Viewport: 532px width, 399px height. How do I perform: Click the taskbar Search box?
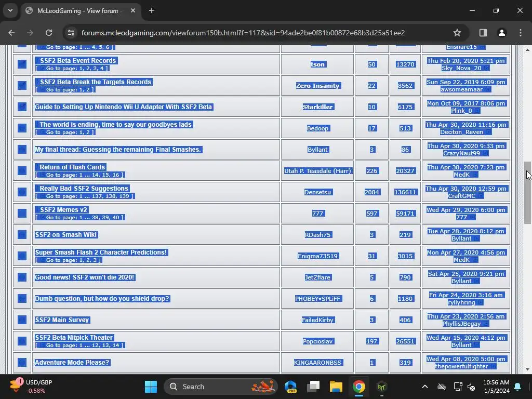click(x=220, y=387)
